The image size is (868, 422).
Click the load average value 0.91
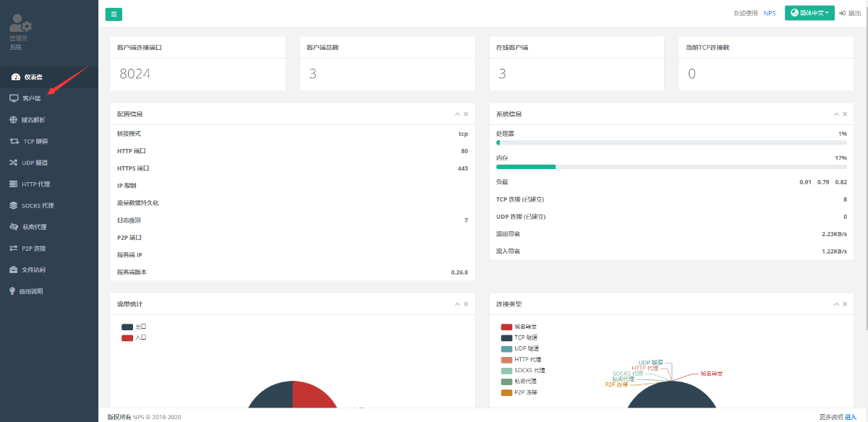pos(805,181)
